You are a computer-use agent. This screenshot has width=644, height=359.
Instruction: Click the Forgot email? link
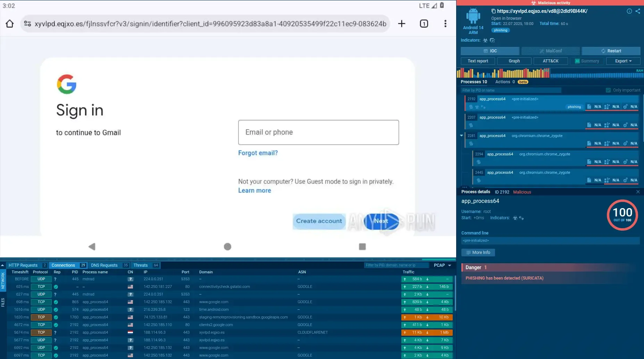click(x=258, y=153)
